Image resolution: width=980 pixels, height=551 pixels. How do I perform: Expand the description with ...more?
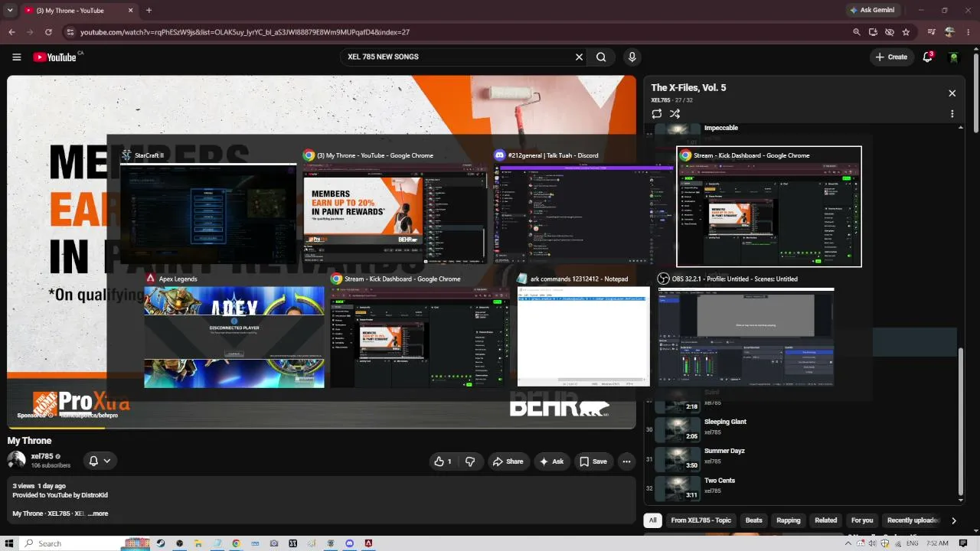click(x=98, y=514)
